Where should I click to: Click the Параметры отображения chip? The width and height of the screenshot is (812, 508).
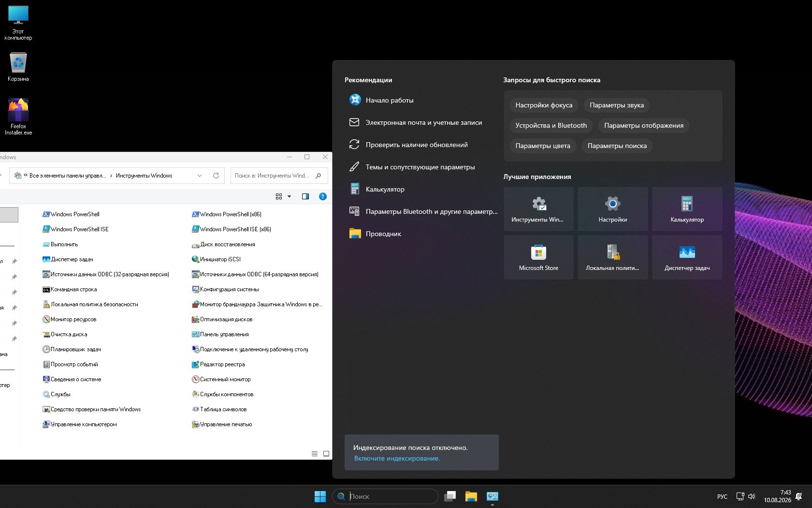tap(644, 125)
